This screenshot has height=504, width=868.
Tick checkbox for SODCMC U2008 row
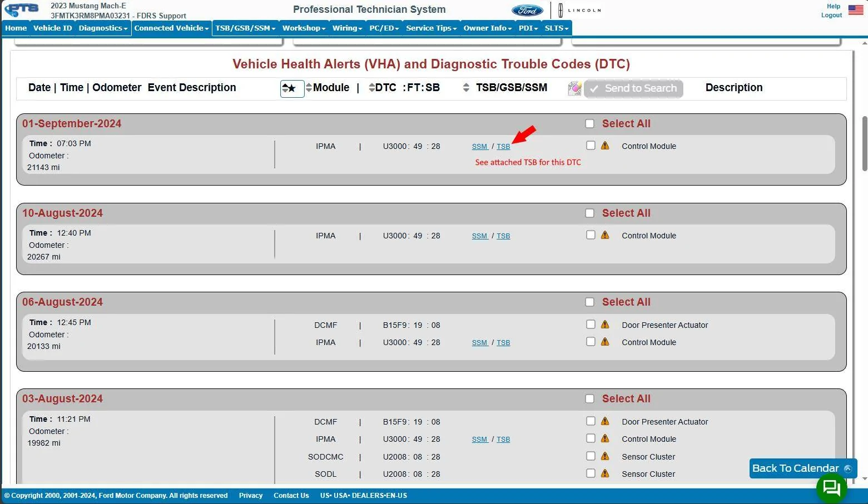point(591,456)
